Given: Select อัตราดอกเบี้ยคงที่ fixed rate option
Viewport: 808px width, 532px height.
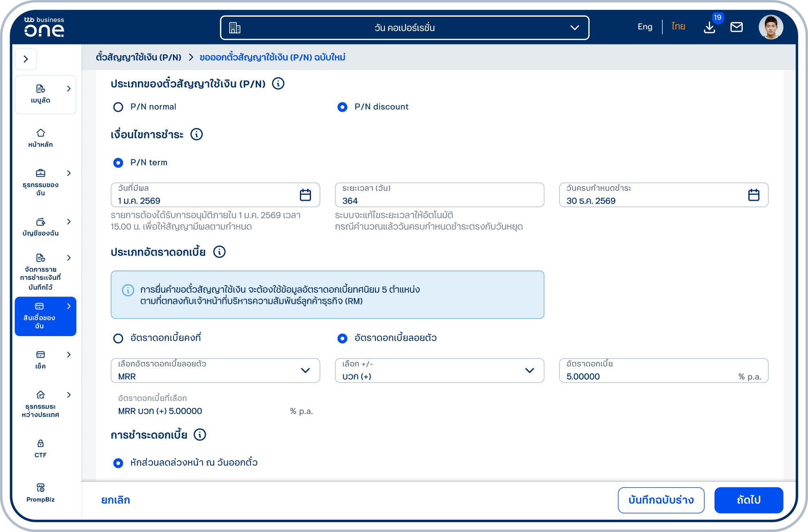Looking at the screenshot, I should click(118, 338).
